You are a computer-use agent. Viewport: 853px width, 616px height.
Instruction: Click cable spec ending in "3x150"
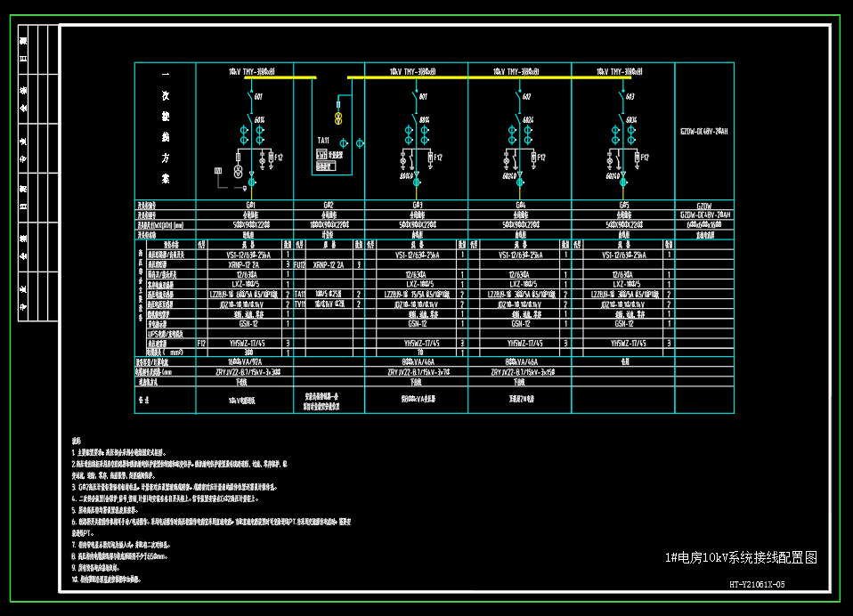523,372
